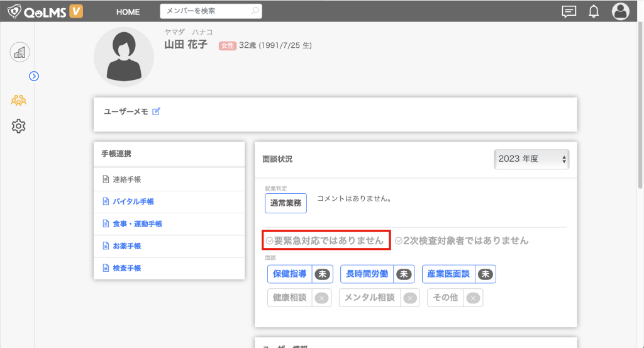Select the members group sidebar icon
This screenshot has height=348, width=644.
pos(19,99)
